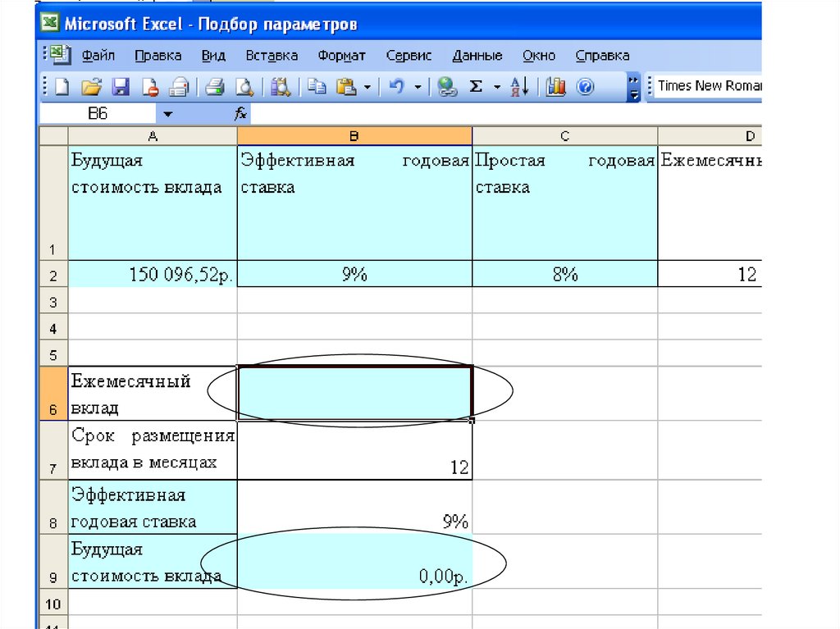
Task: Click the Excel document icon in menu bar
Action: (60, 55)
